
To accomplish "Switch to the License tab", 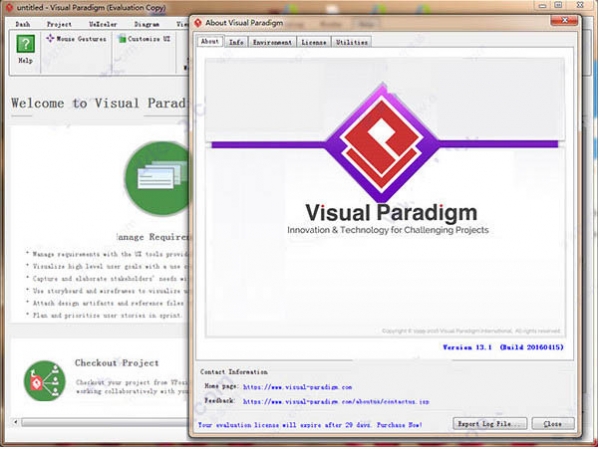I will pos(314,42).
